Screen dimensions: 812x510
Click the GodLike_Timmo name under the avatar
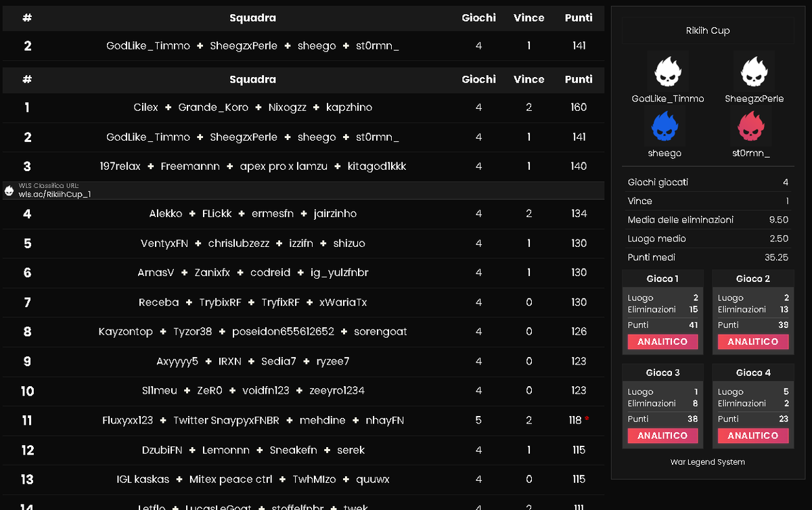668,99
